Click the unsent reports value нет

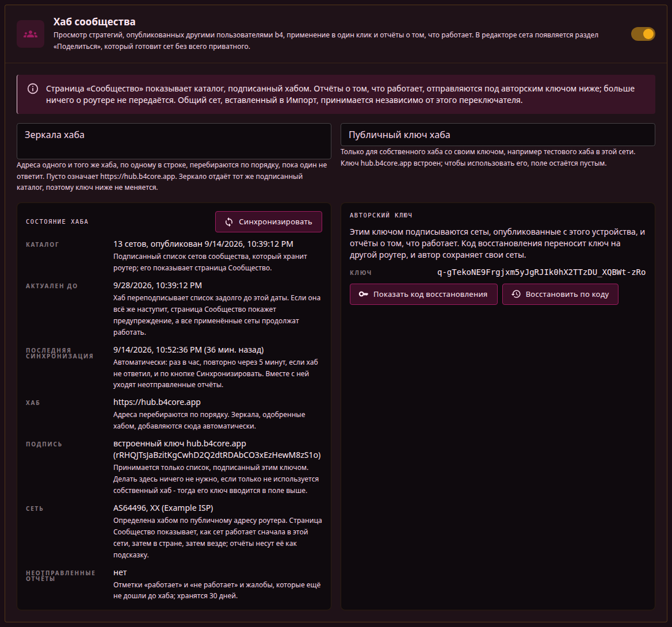[120, 572]
